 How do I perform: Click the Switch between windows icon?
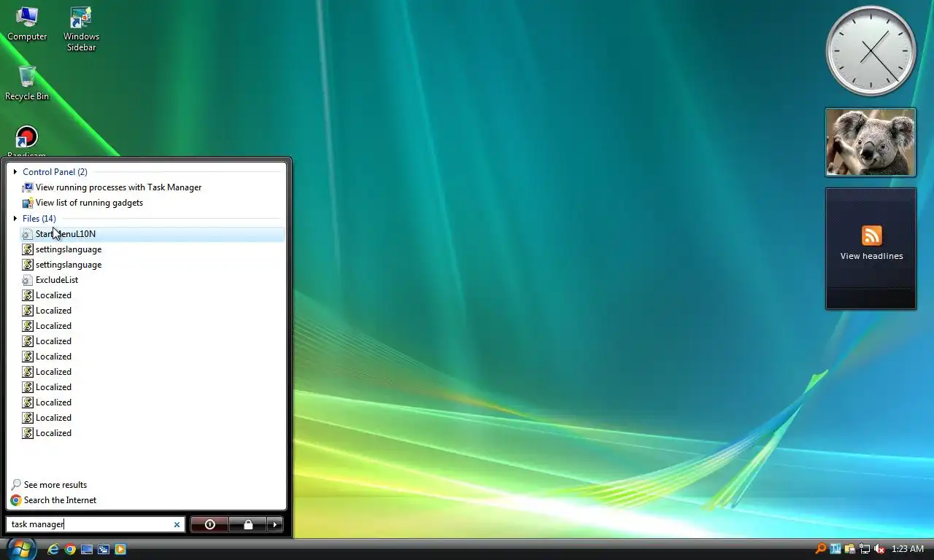[x=104, y=549]
